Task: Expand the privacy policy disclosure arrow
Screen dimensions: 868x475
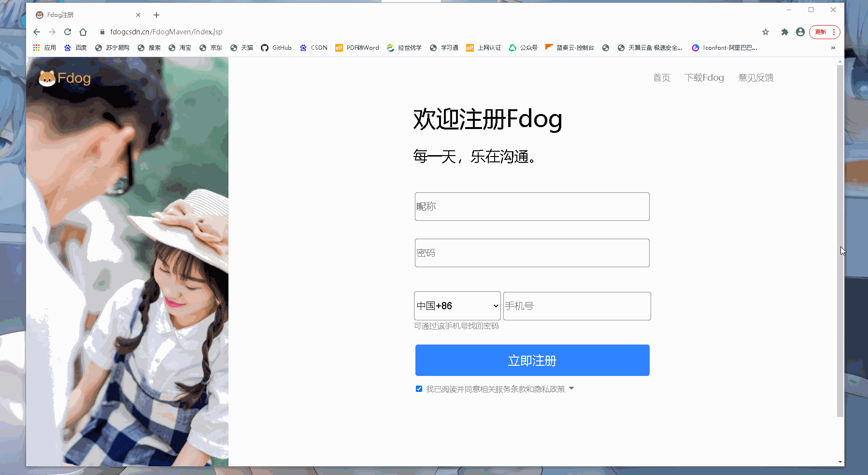Action: [x=571, y=389]
